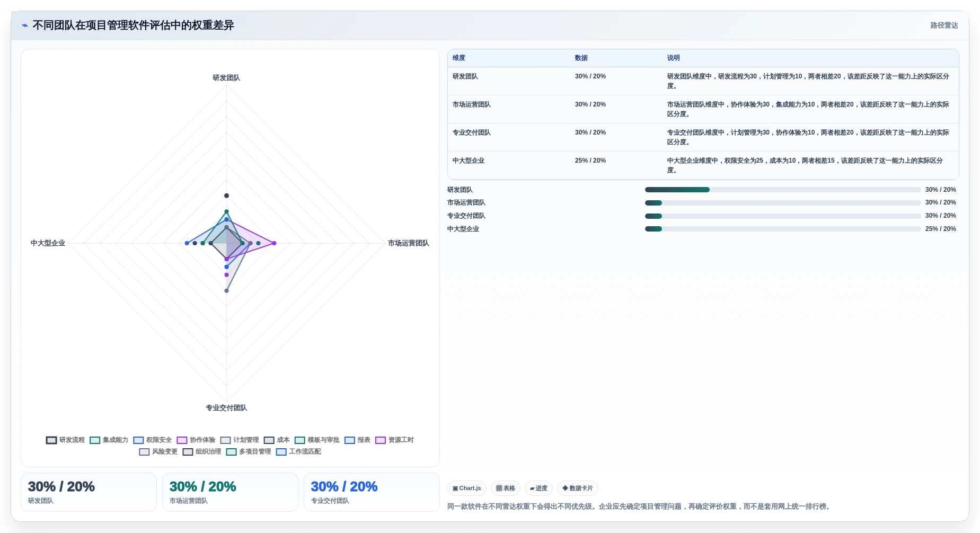Click the 研发团队 radar axis label
Screen dimensions: 980x533
pos(226,78)
